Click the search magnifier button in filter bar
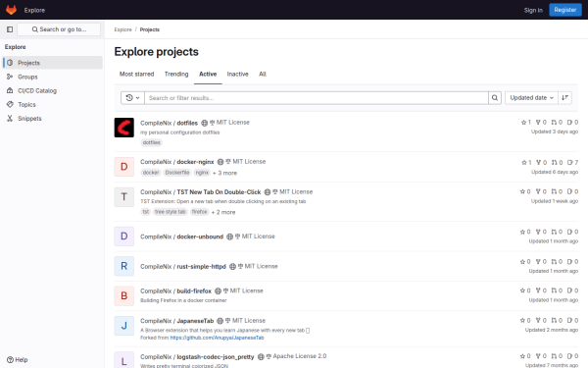This screenshot has height=368, width=588. click(x=495, y=98)
